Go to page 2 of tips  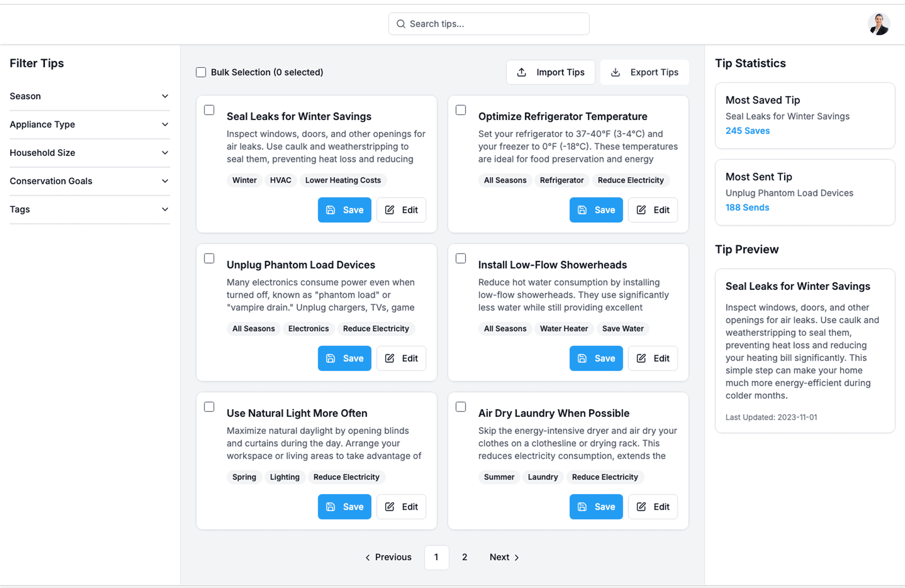click(x=464, y=557)
